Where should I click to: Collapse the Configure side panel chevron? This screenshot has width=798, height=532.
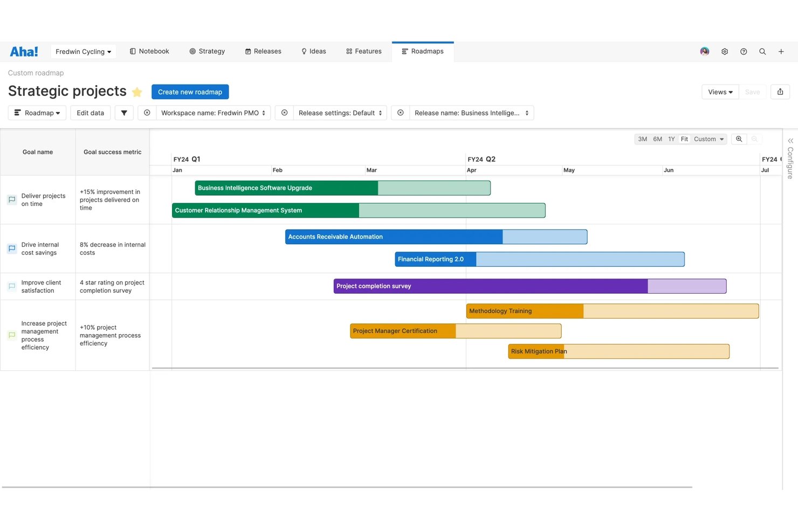(790, 141)
